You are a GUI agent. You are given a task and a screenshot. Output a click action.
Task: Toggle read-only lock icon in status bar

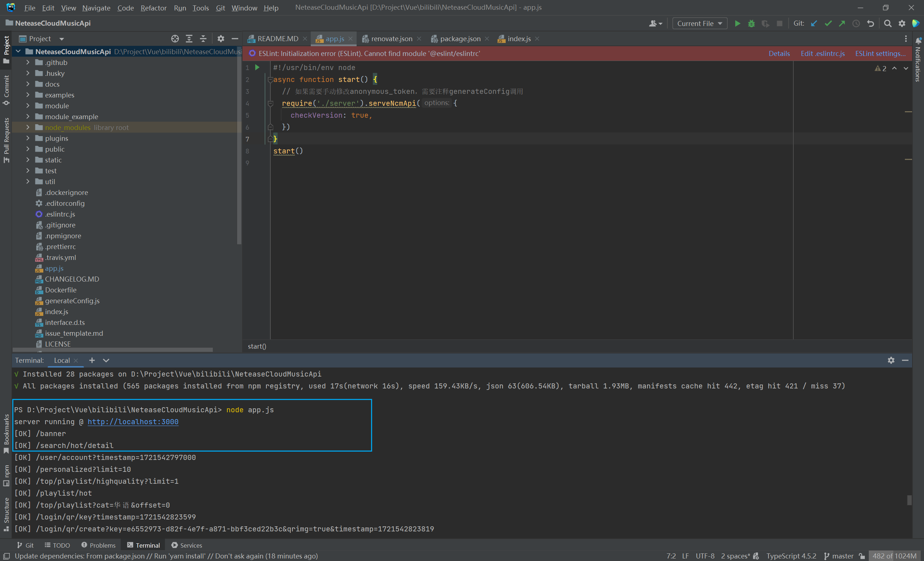pyautogui.click(x=862, y=556)
